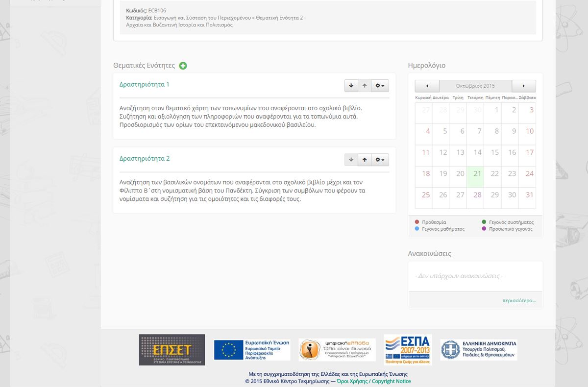Click the Ελληνική Δημοκρατία ministry logo
This screenshot has width=588, height=387.
478,350
